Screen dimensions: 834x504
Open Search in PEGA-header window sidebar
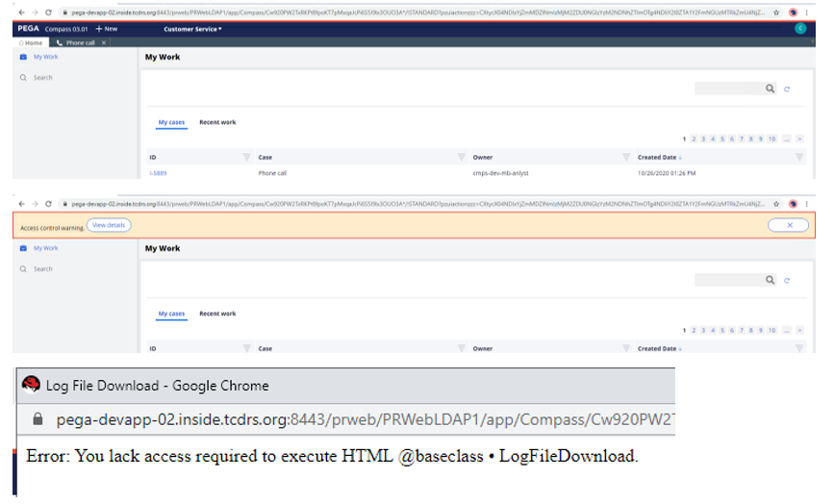[42, 78]
